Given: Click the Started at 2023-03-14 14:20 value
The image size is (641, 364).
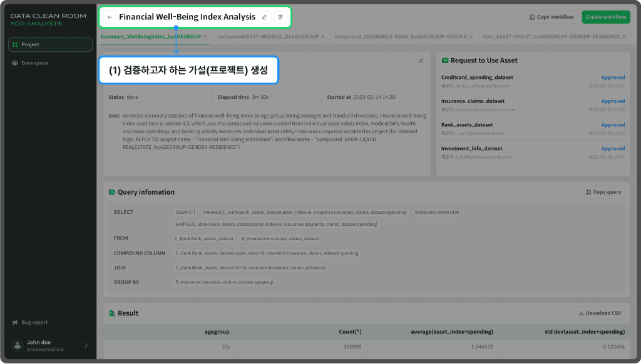Looking at the screenshot, I should coord(374,97).
